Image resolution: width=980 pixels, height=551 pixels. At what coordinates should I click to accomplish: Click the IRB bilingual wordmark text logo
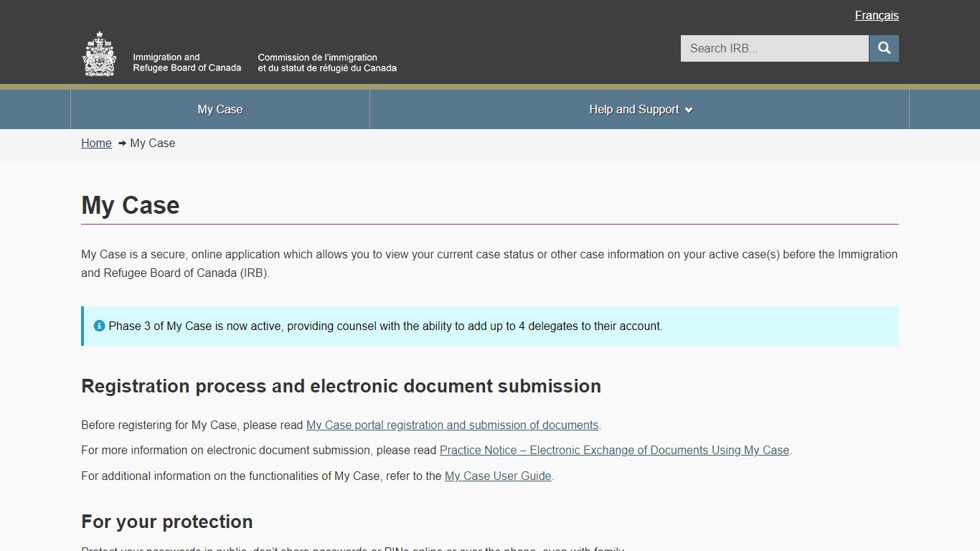pyautogui.click(x=265, y=61)
